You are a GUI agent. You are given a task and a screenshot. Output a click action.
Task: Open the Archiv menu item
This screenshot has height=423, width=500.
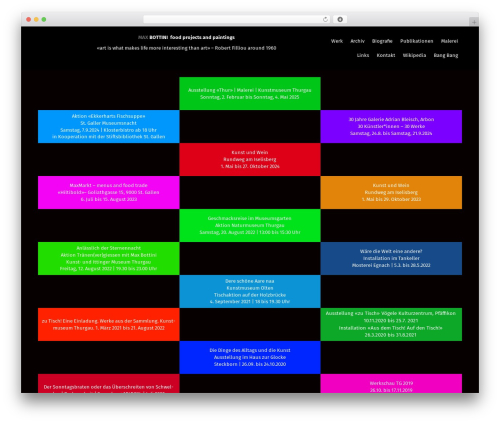point(357,41)
